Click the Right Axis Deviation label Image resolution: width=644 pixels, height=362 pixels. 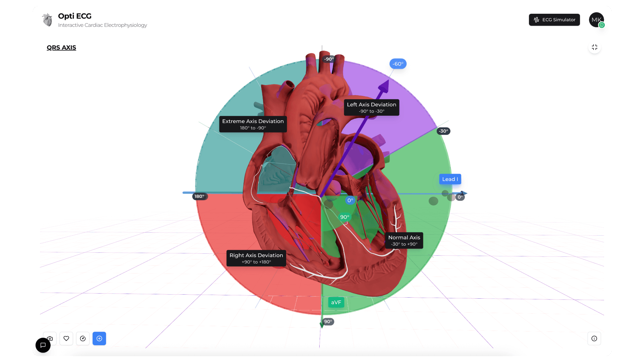tap(256, 258)
